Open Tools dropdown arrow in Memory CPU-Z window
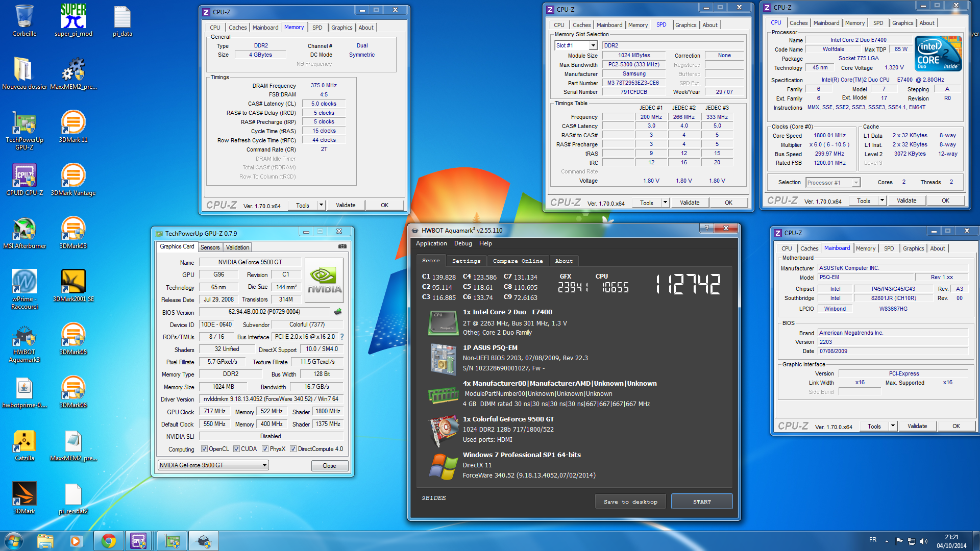This screenshot has height=551, width=980. 321,205
